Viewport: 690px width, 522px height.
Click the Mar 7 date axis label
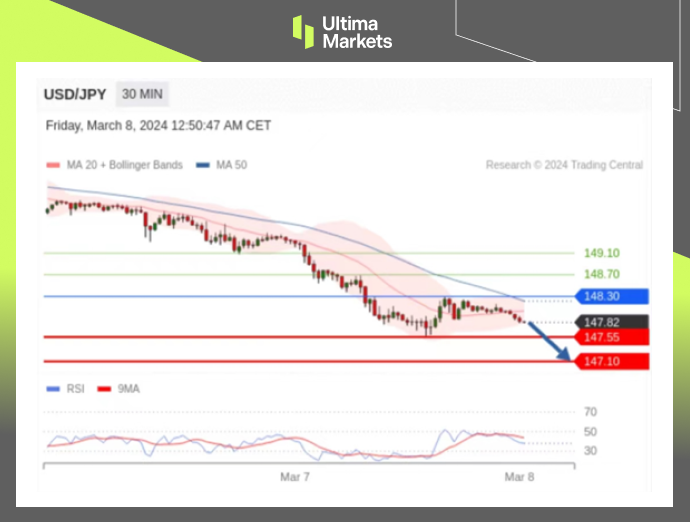294,477
